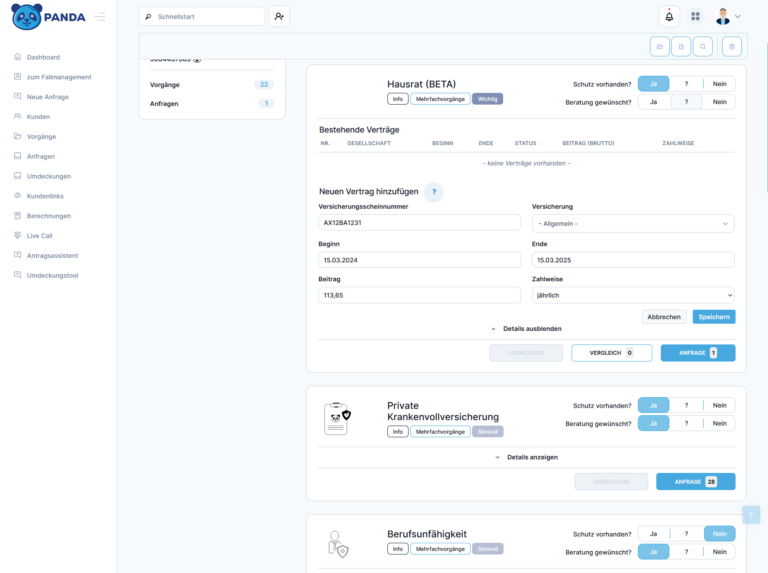Open the notifications bell

(x=669, y=16)
